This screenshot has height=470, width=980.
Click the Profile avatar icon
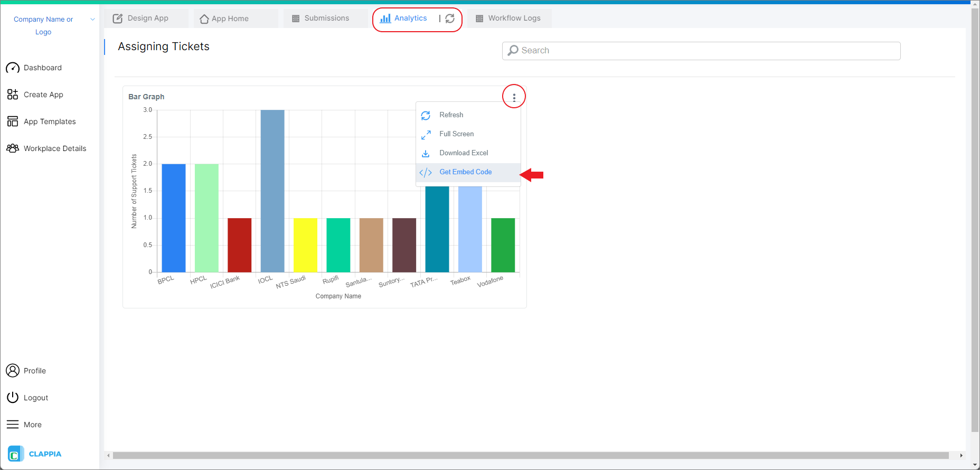pos(13,371)
